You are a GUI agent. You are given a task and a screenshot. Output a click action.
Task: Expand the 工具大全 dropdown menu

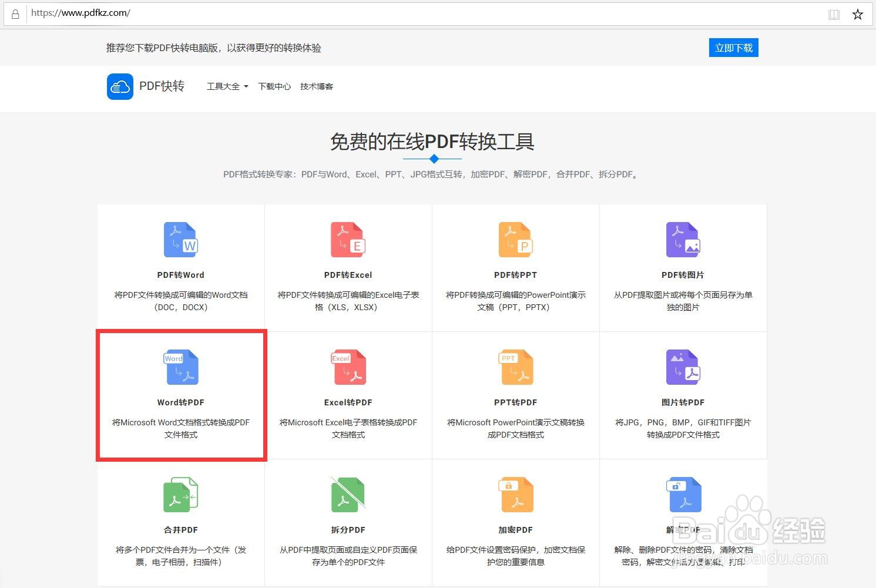[227, 86]
